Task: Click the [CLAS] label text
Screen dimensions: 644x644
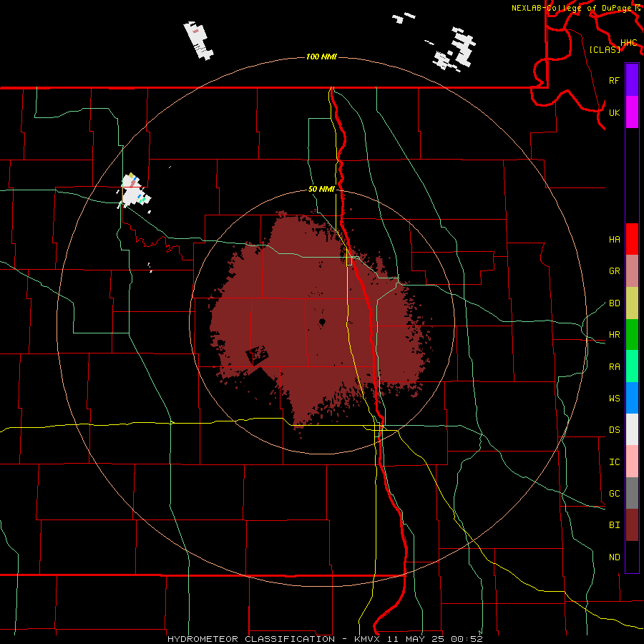Action: [605, 49]
